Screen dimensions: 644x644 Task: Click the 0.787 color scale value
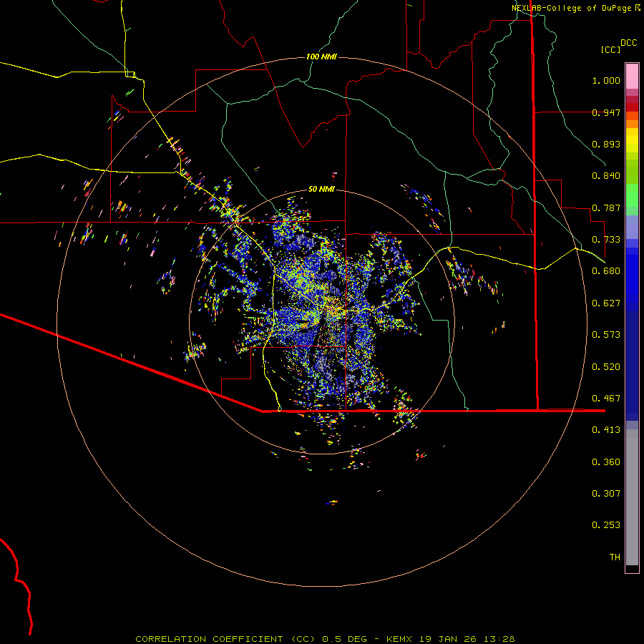click(x=606, y=208)
